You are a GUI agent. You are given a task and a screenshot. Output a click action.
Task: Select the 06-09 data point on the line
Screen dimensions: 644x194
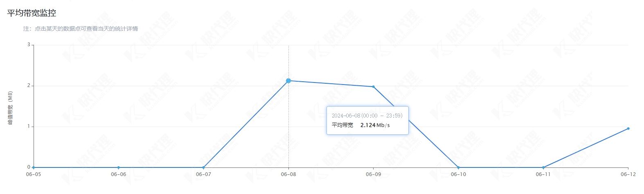(x=373, y=87)
